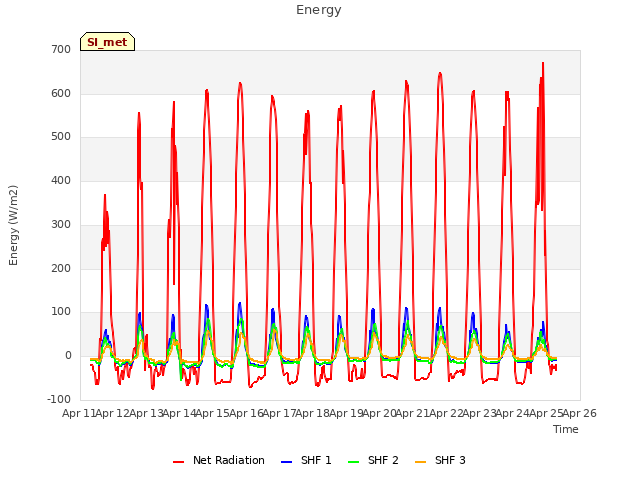Viewport: 640px width, 480px height.
Task: Click the 400 y-axis tick value
Action: tap(61, 180)
